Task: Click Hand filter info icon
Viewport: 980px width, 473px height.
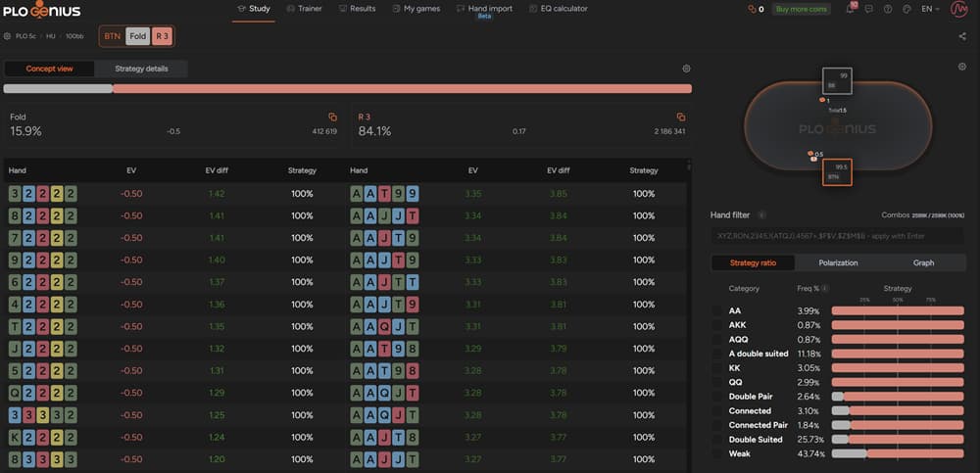Action: tap(761, 214)
